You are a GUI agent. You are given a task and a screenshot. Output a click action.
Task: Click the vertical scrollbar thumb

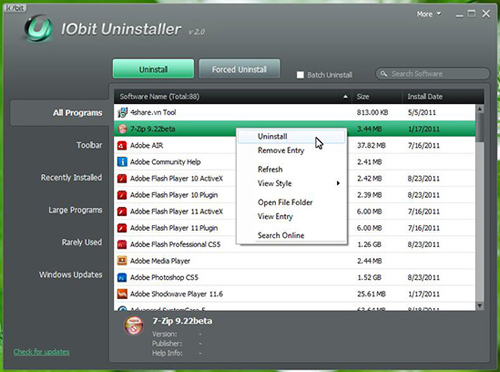click(480, 128)
